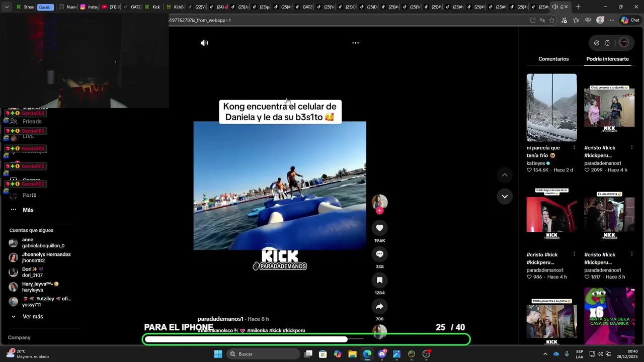The height and width of the screenshot is (362, 644).
Task: Click the #kickperu hashtag in caption
Action: click(x=294, y=330)
